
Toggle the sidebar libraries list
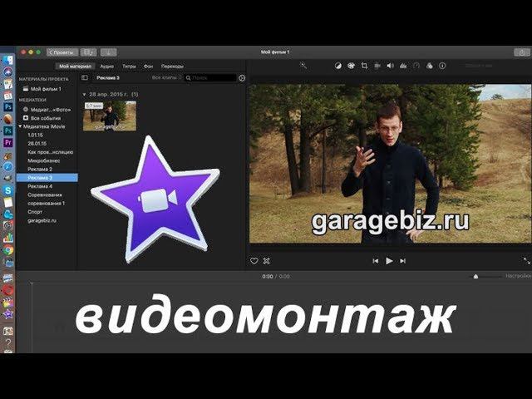(85, 77)
